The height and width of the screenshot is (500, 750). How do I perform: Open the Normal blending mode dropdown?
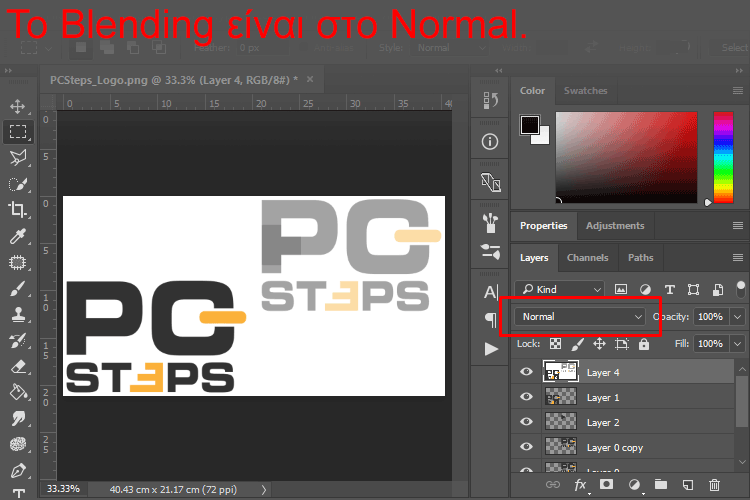pyautogui.click(x=580, y=317)
